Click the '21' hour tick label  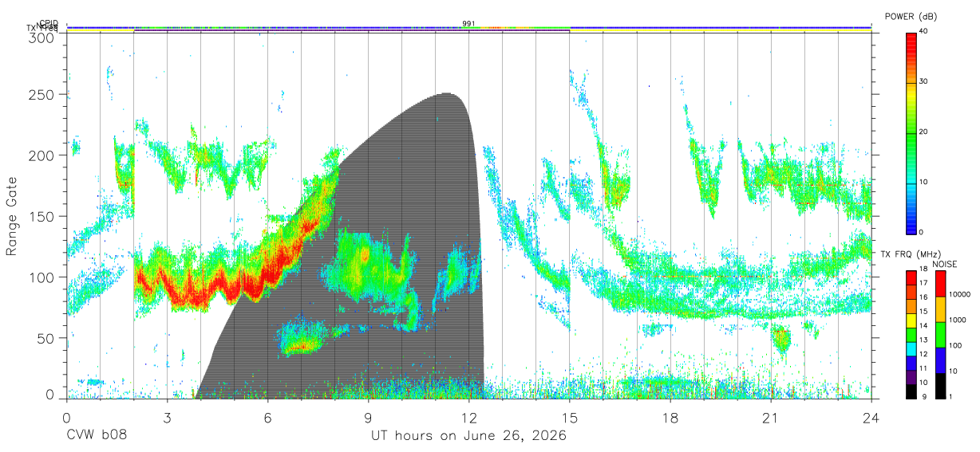(x=770, y=418)
